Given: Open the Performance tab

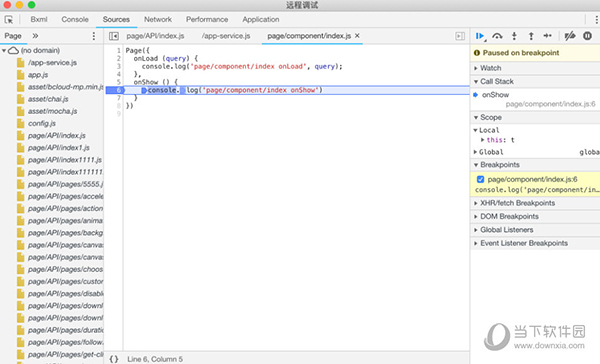Looking at the screenshot, I should tap(207, 20).
